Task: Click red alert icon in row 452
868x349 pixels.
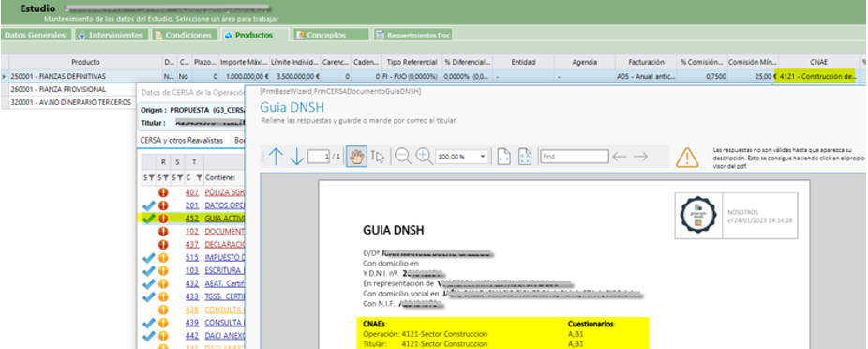Action: [x=163, y=219]
